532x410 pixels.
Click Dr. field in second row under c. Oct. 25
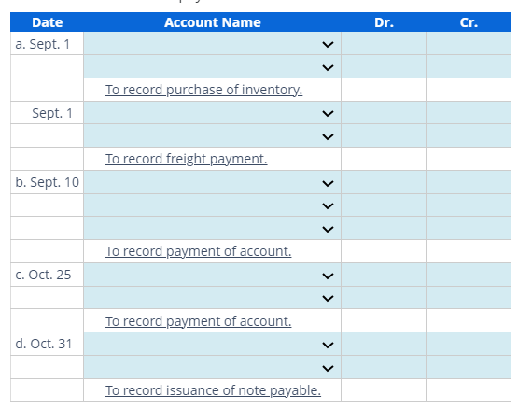click(x=384, y=298)
